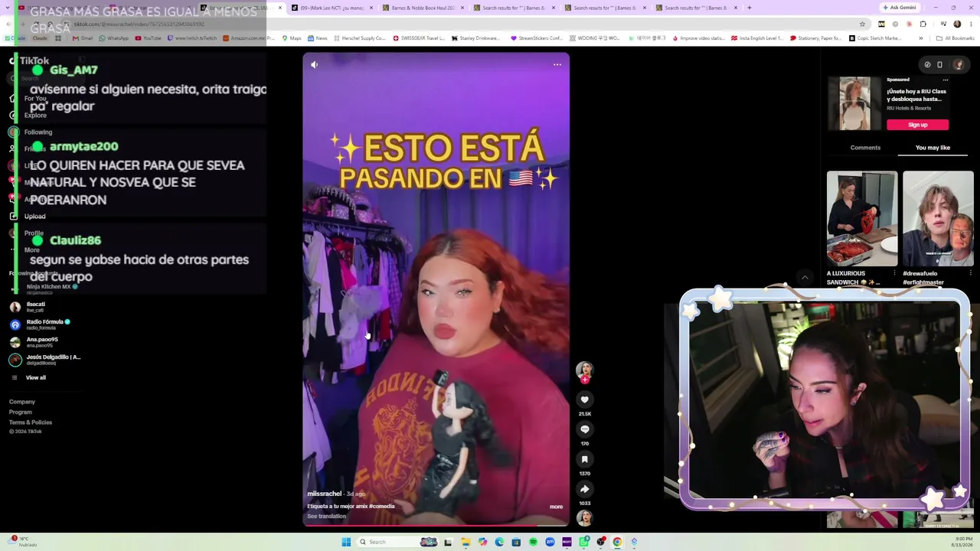Click the Terms & Policies footer link

click(x=31, y=422)
